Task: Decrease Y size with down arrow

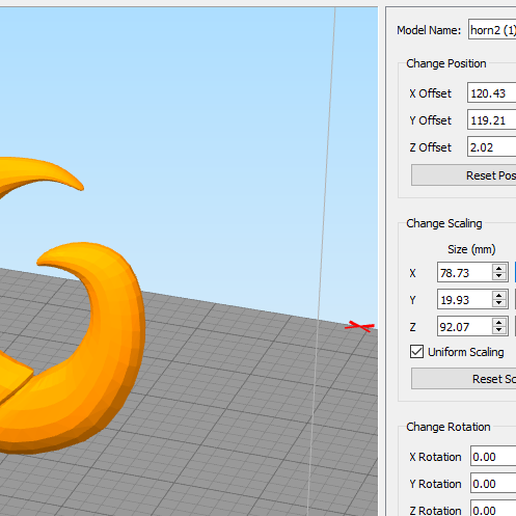Action: [x=499, y=303]
